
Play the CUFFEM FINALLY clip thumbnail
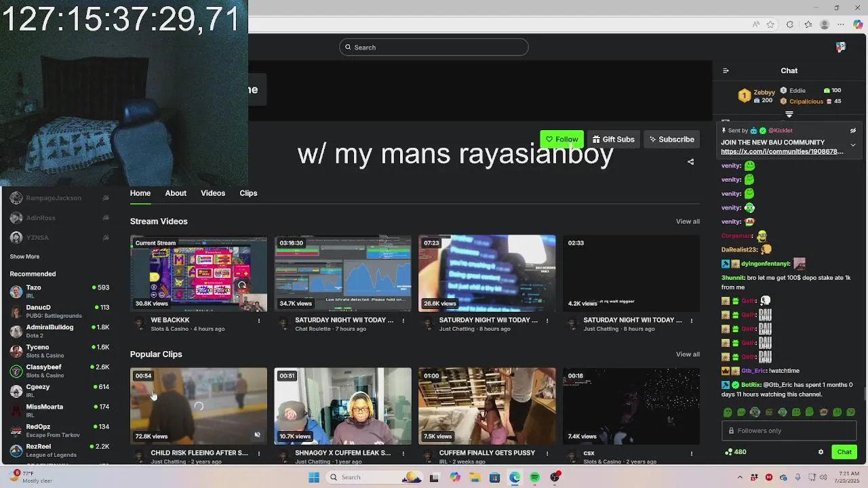pyautogui.click(x=487, y=406)
